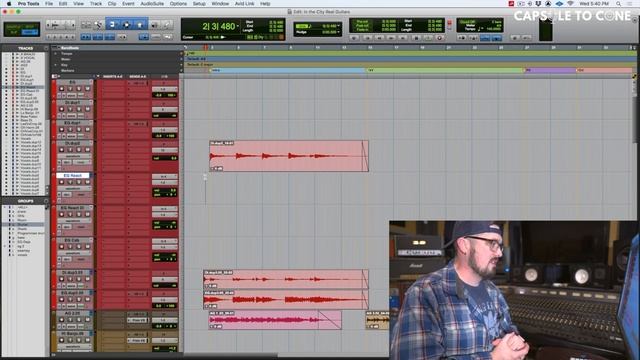Record-enable the EG track
Image resolution: width=640 pixels, height=360 pixels.
(x=62, y=89)
